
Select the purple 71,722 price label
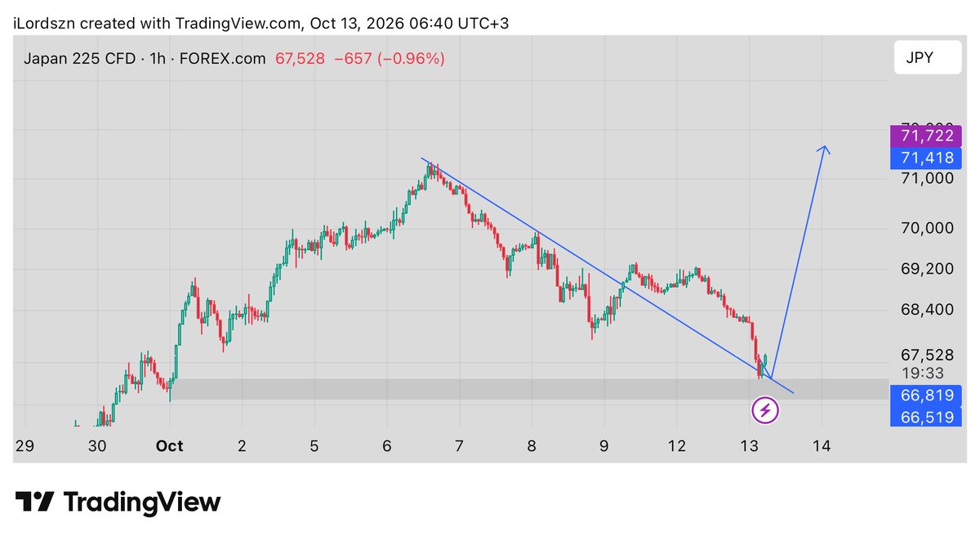coord(926,135)
